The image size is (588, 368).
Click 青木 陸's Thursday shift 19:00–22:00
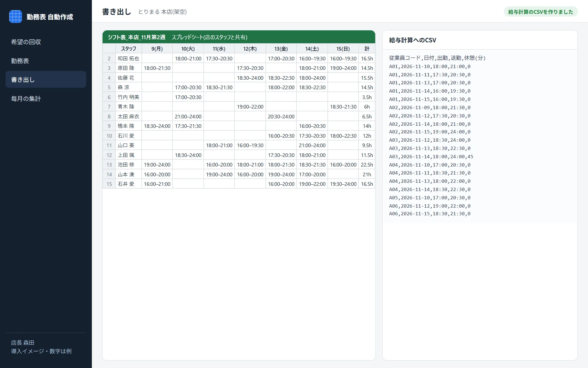tap(250, 106)
